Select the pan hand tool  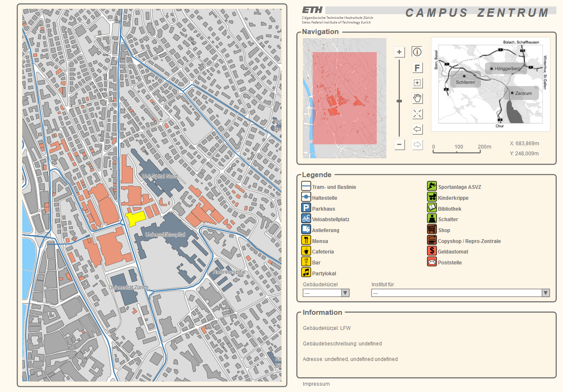pyautogui.click(x=417, y=99)
